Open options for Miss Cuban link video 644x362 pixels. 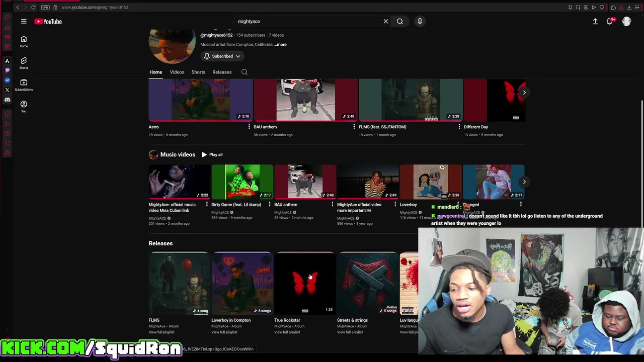pyautogui.click(x=207, y=205)
